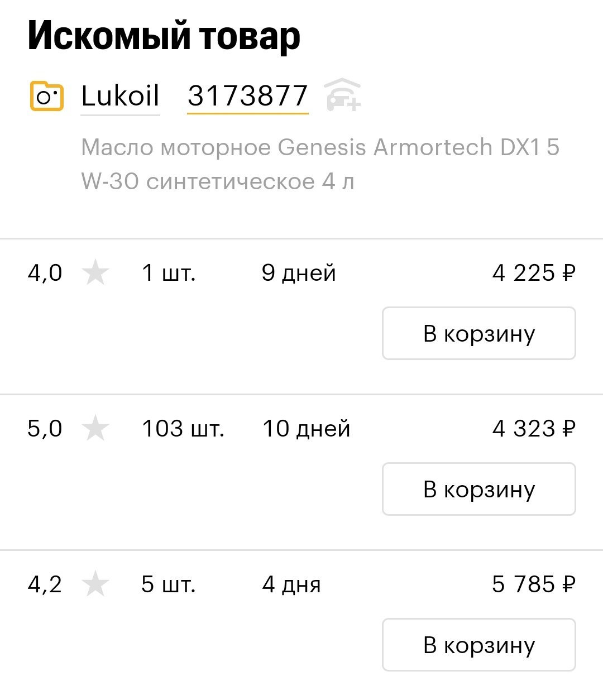Add the 4 225 ₽ offer to cart
This screenshot has height=700, width=603.
tap(478, 333)
